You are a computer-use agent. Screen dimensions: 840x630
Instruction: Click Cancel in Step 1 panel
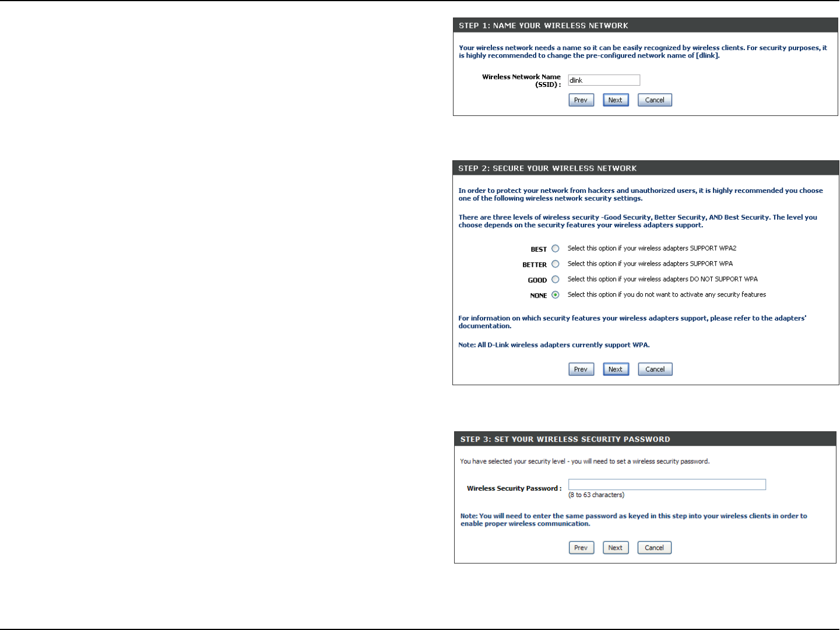[x=655, y=100]
